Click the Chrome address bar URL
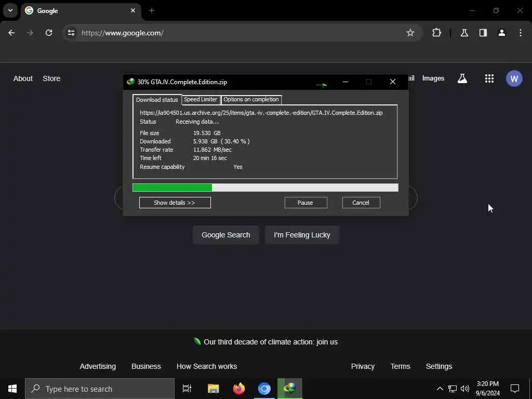 point(123,33)
